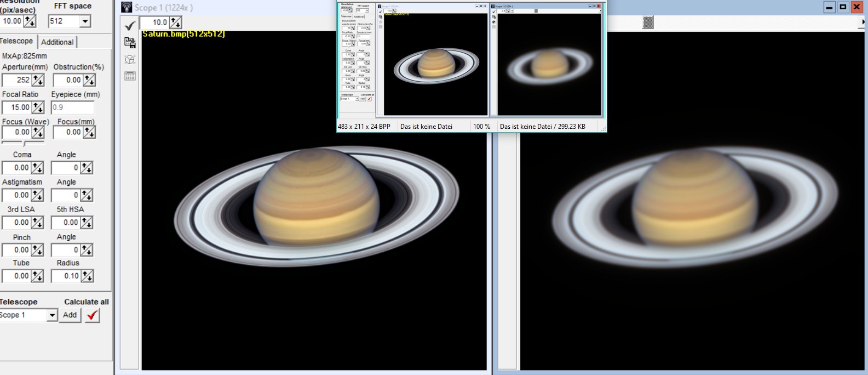Image resolution: width=868 pixels, height=375 pixels.
Task: Click the right window's scrollbar right arrow
Action: 864,22
